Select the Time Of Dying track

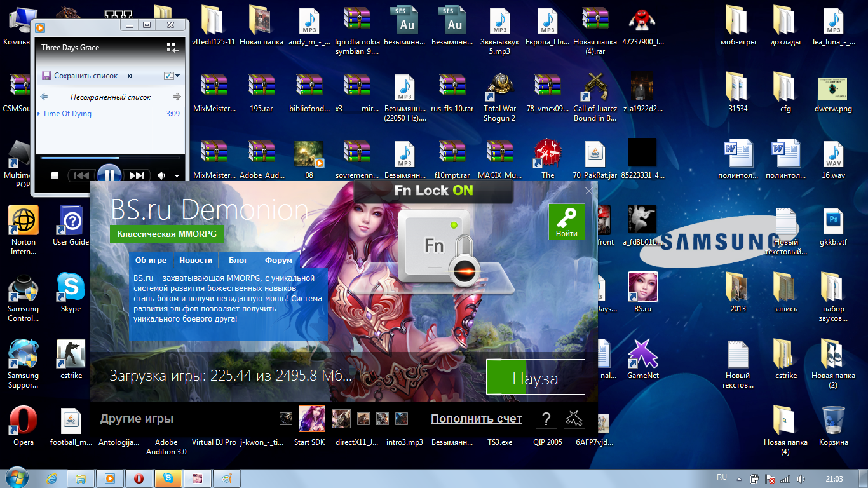[x=67, y=114]
